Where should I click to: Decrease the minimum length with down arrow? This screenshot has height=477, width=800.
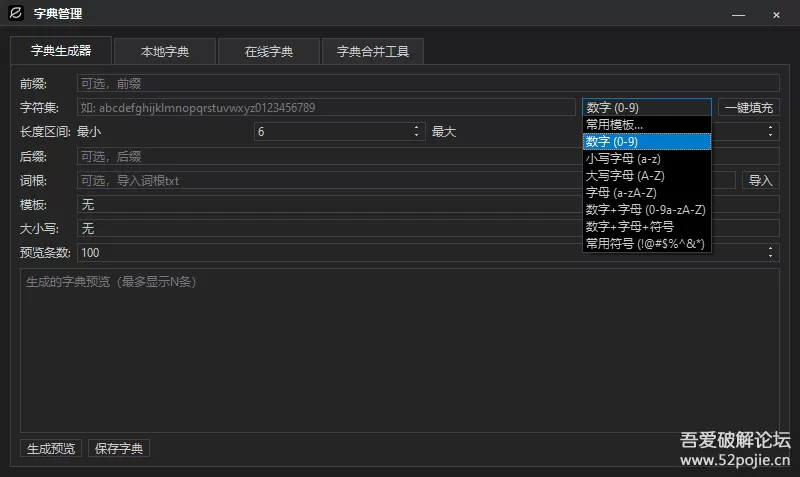coord(417,136)
